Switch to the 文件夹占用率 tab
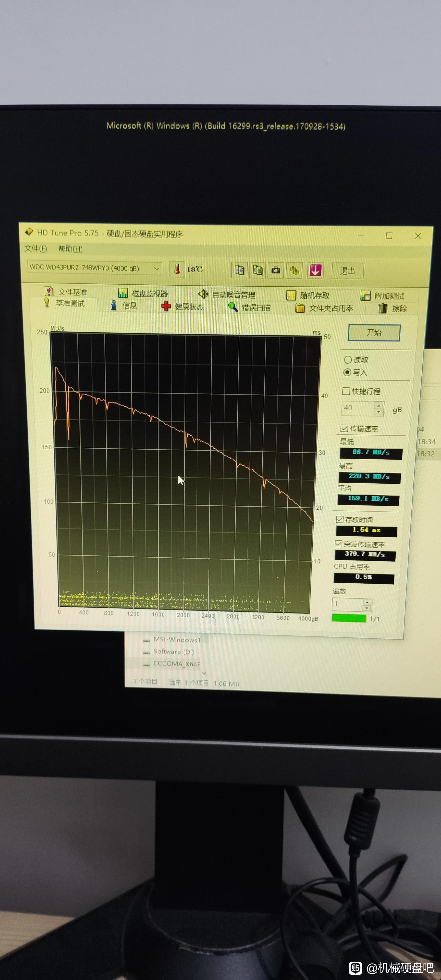Image resolution: width=441 pixels, height=980 pixels. (325, 308)
